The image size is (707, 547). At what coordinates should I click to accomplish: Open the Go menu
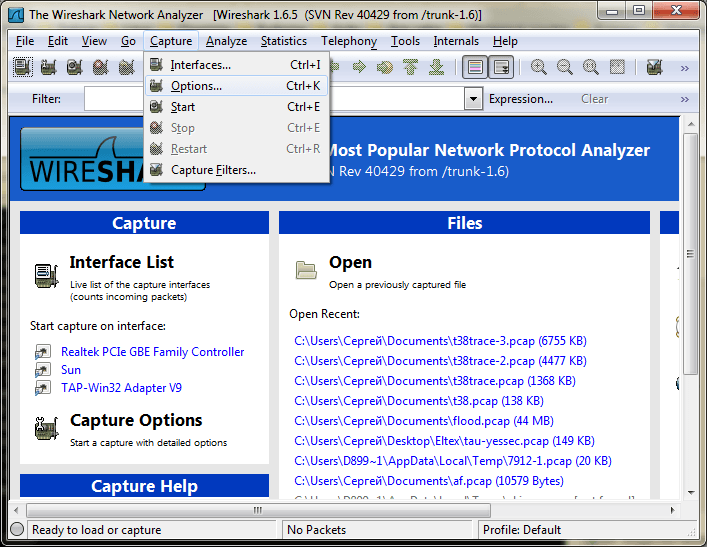(x=128, y=41)
